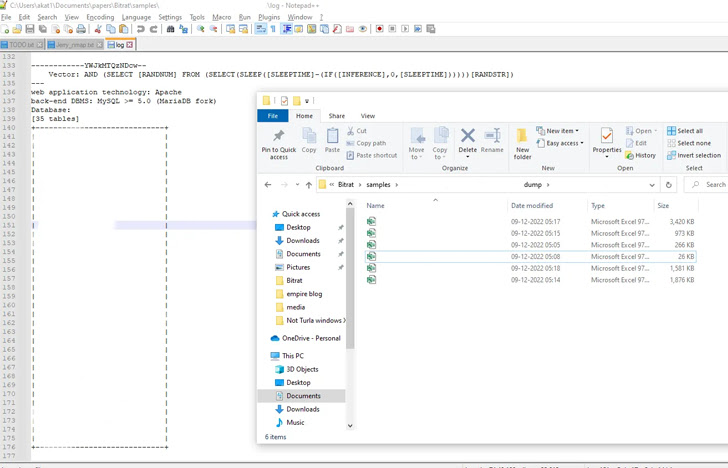Toggle Show All Characters pilcrow button
The width and height of the screenshot is (728, 468).
pos(273,29)
